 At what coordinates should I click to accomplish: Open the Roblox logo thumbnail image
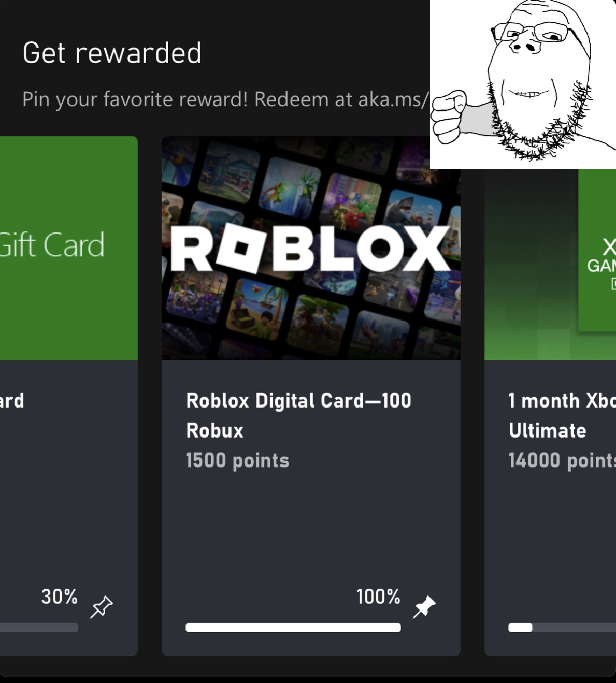(x=311, y=248)
